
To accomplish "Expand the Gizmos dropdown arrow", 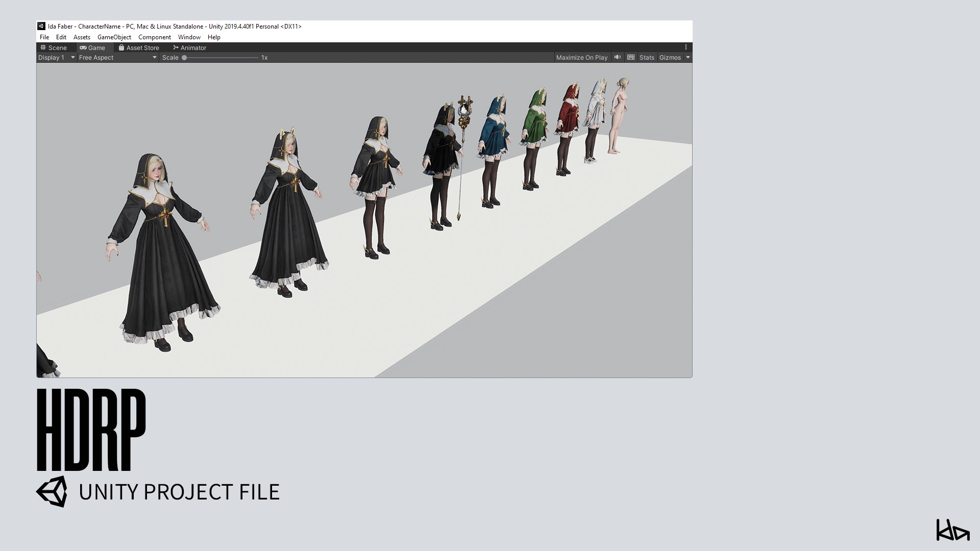I will 688,58.
